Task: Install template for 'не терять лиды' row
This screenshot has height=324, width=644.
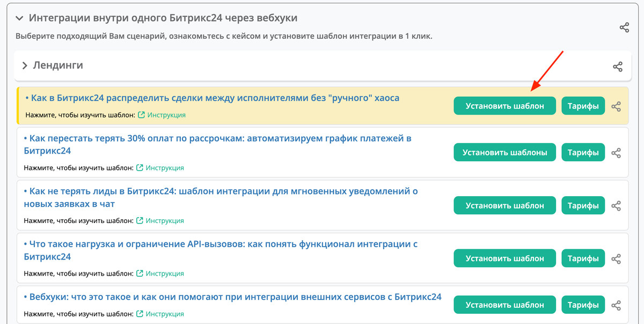Action: 504,205
